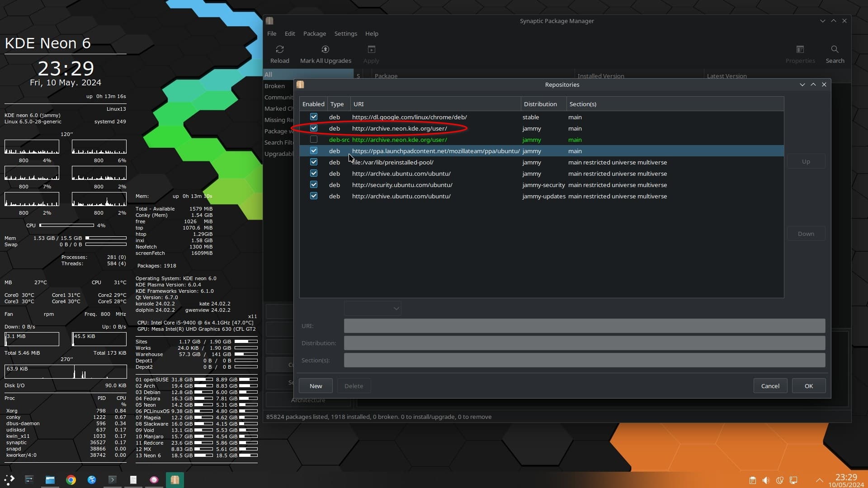Open the volume control tray icon
Screen dimensions: 868x488
point(766,480)
